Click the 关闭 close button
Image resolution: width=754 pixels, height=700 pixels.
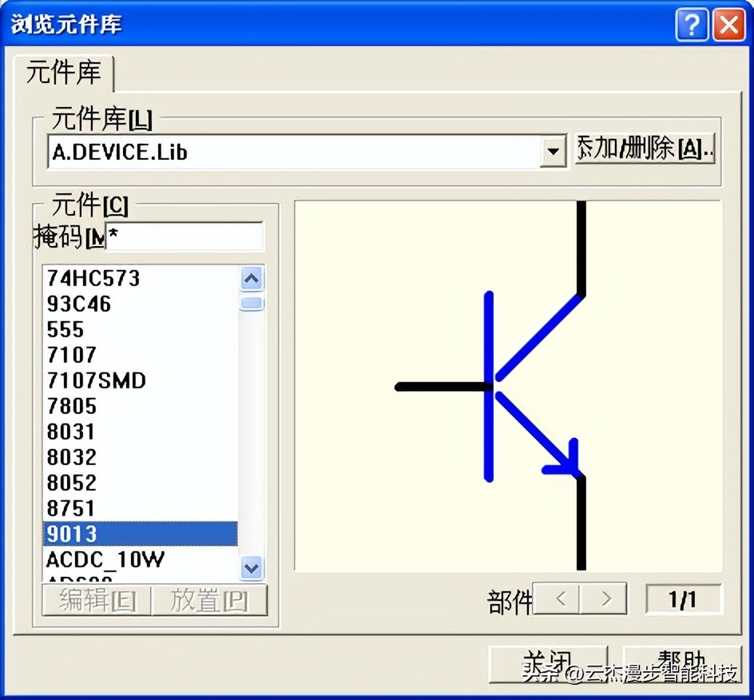(550, 661)
